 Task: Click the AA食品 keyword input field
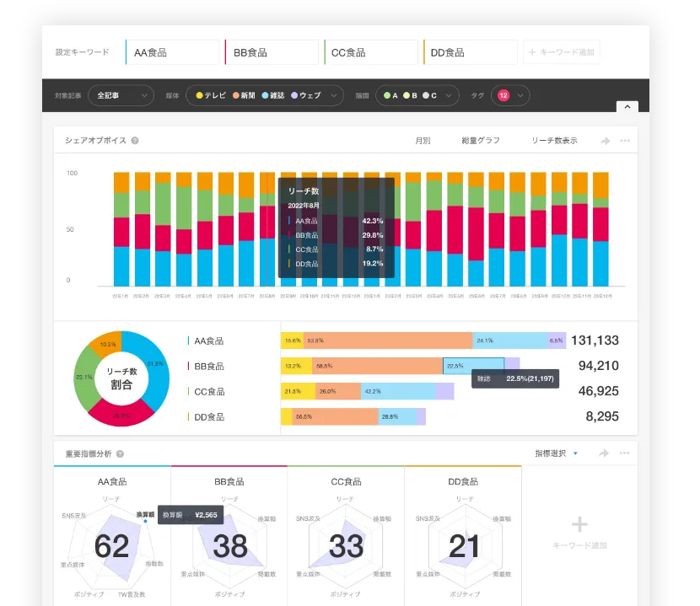coord(173,52)
